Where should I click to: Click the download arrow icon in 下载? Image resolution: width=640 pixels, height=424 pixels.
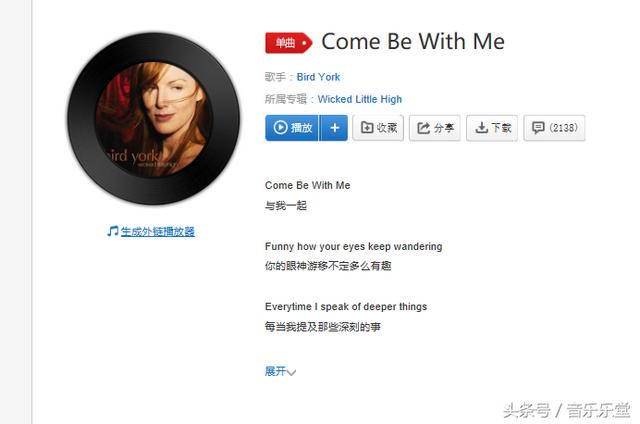(x=481, y=128)
